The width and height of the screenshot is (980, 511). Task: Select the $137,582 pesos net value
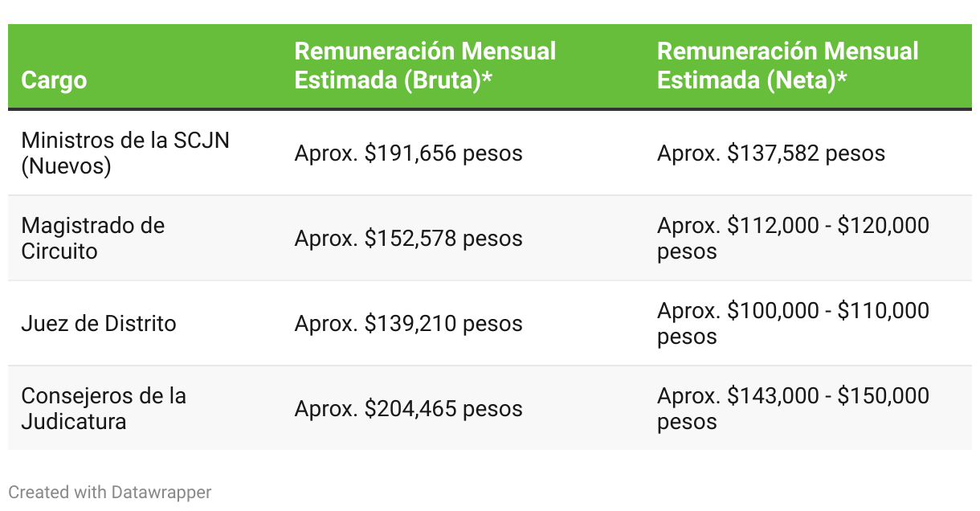tap(806, 153)
